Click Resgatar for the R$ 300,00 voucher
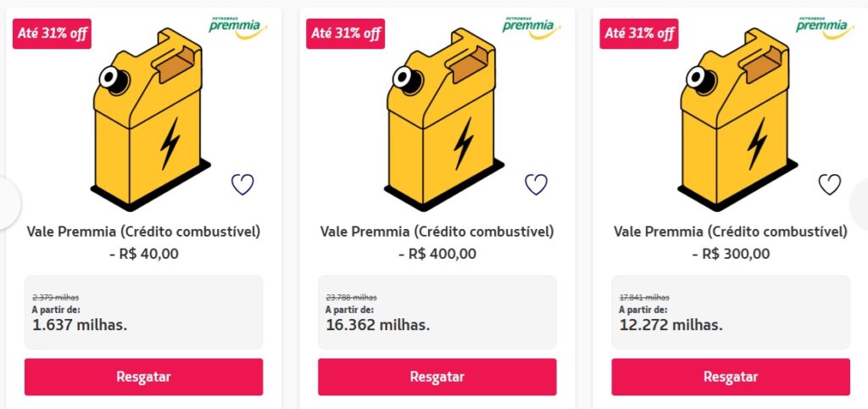The image size is (868, 409). 731,377
